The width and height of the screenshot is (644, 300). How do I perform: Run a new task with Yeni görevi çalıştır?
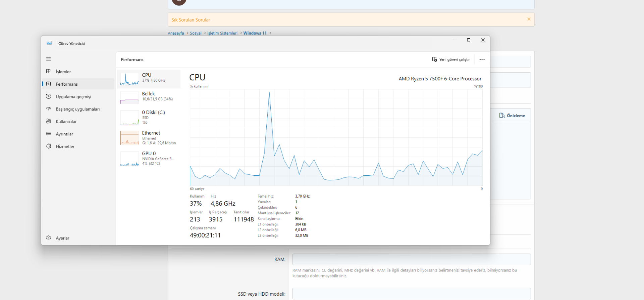pyautogui.click(x=451, y=59)
